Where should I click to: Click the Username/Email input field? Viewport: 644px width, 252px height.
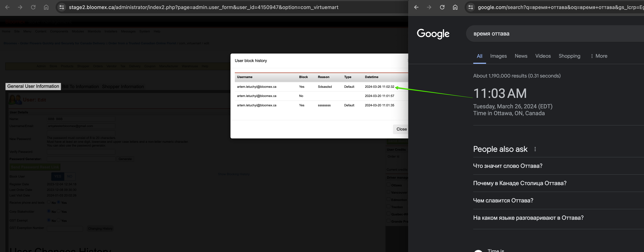point(81,126)
